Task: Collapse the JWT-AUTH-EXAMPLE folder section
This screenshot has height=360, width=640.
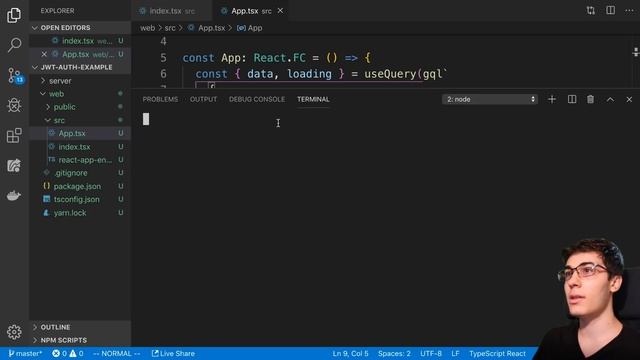Action: pyautogui.click(x=80, y=67)
